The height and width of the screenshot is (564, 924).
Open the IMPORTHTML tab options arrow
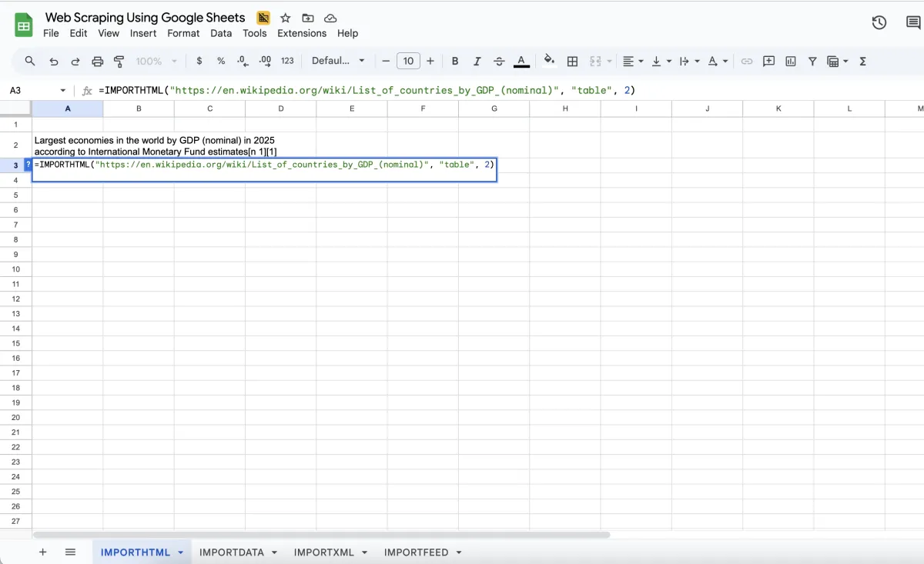[181, 552]
